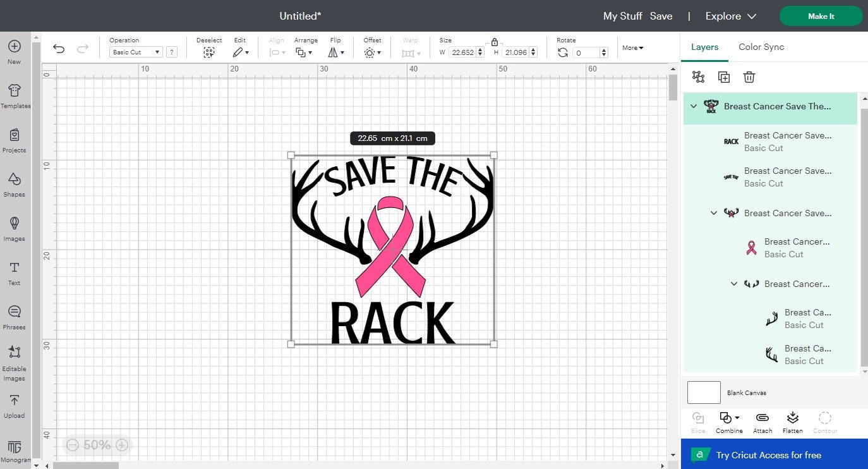Click the canvas vertical scrollbar
This screenshot has height=469, width=868.
click(x=673, y=87)
